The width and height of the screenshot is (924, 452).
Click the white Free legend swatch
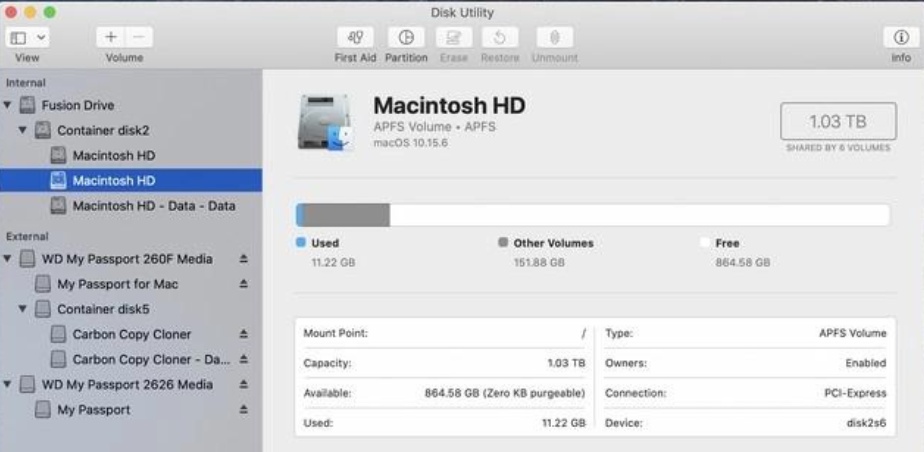(x=705, y=242)
